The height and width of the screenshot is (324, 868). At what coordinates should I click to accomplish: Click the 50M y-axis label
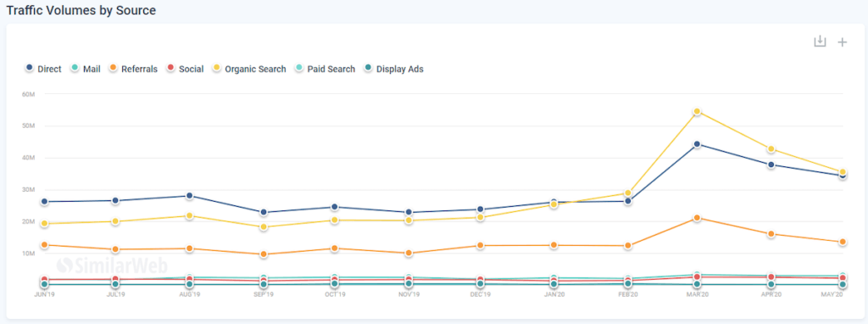[x=29, y=126]
